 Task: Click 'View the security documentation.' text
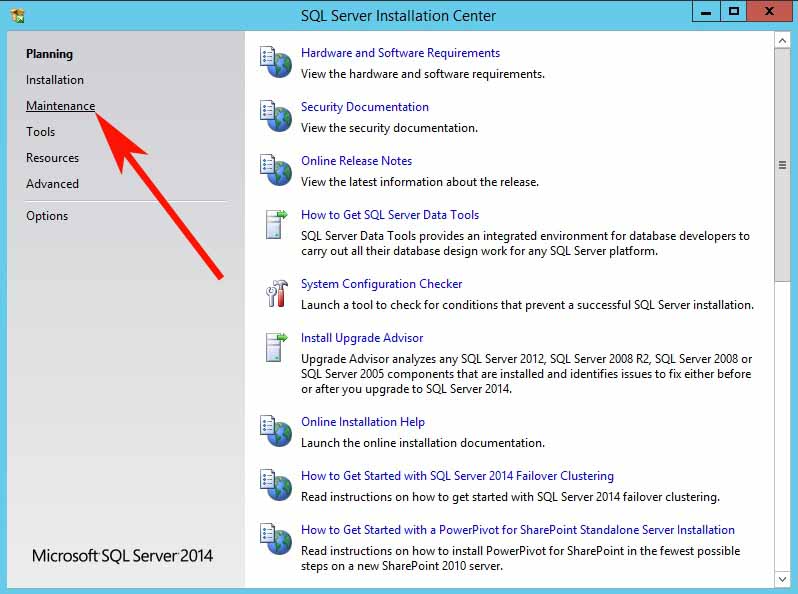[x=389, y=128]
